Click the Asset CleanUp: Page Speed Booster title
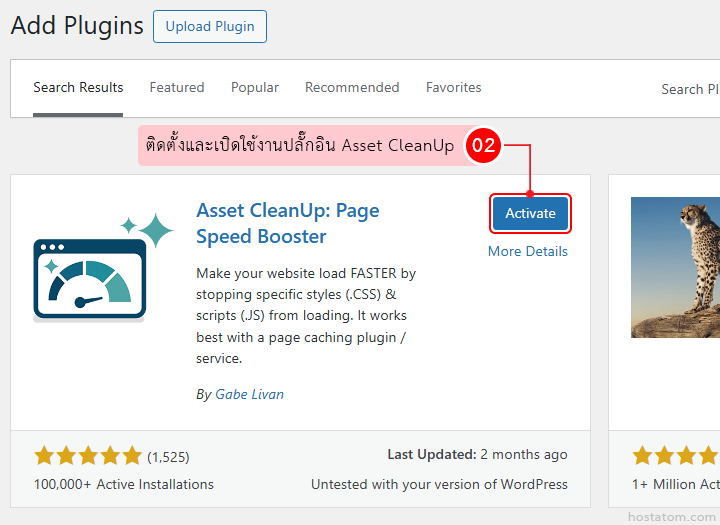 click(x=288, y=224)
